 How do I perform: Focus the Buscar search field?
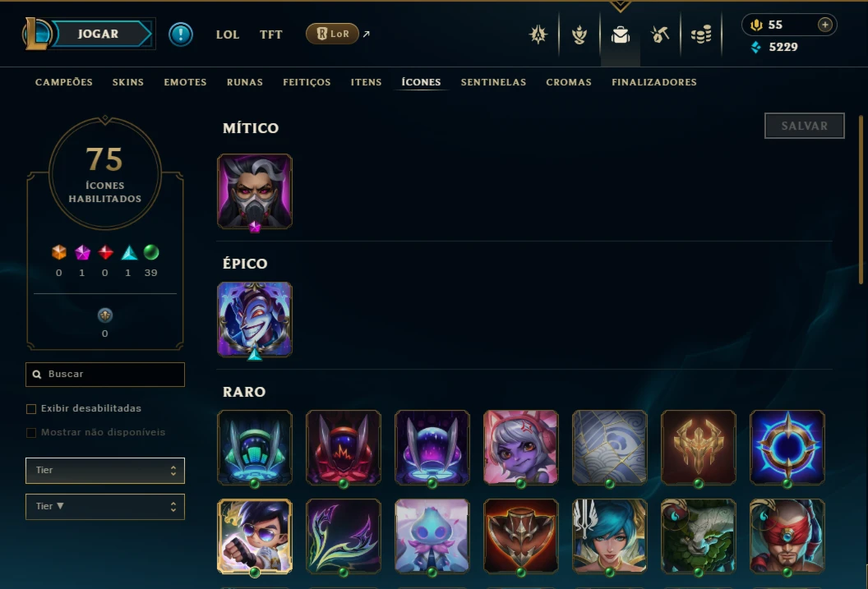click(105, 375)
